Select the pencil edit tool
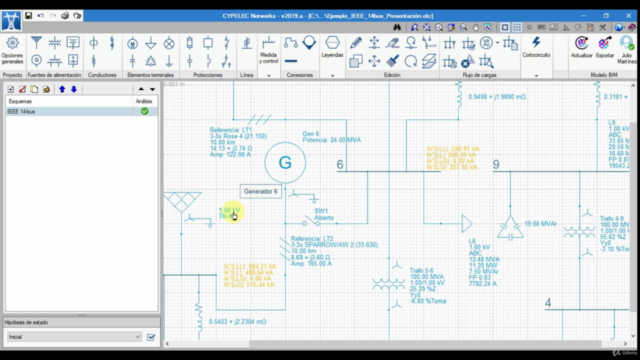Screen dimensions: 640x360 [x=356, y=43]
